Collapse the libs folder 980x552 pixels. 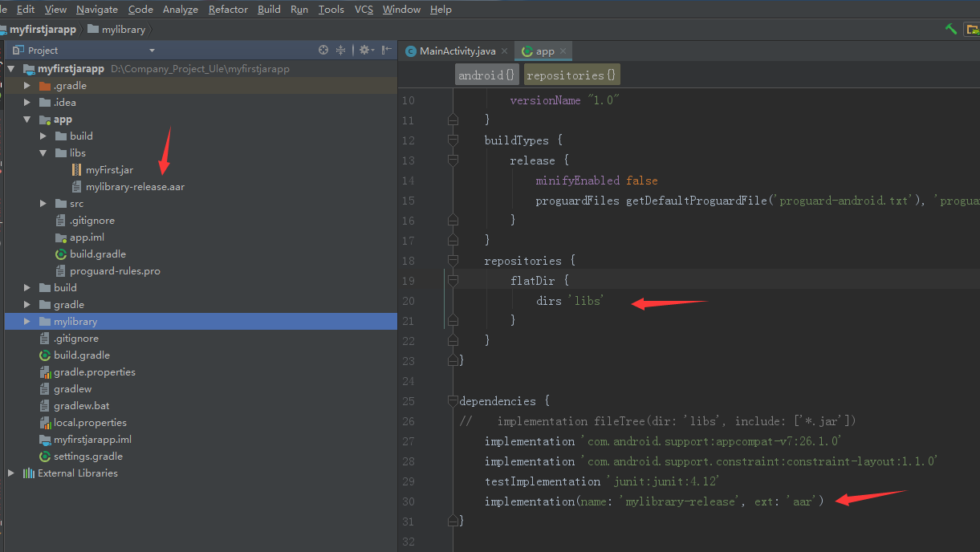pos(43,153)
